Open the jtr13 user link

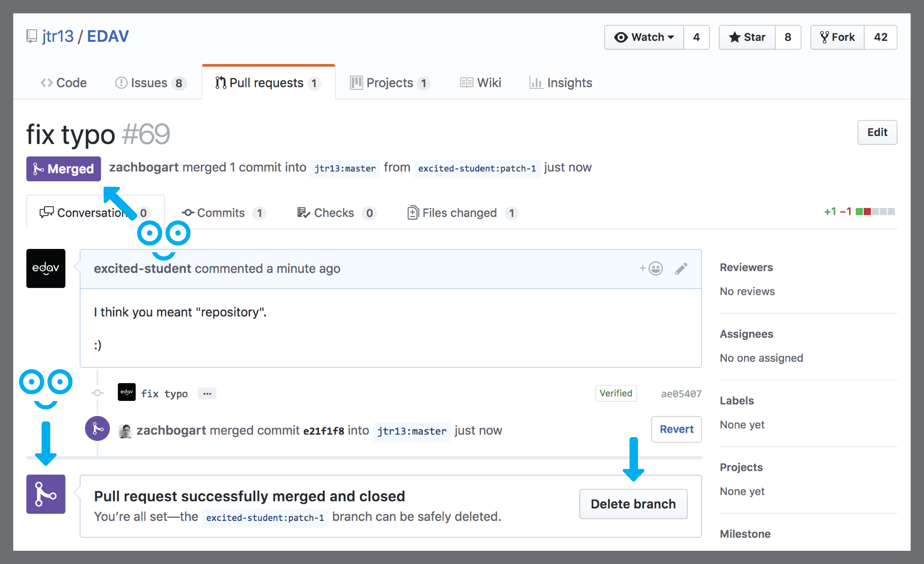coord(58,36)
